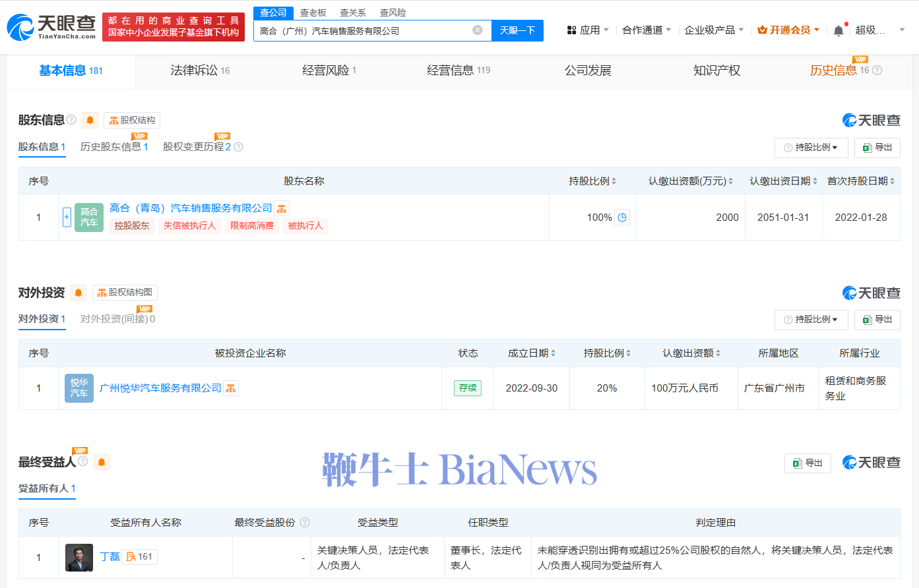
Task: Open the 超级 user account dropdown
Action: (x=880, y=30)
